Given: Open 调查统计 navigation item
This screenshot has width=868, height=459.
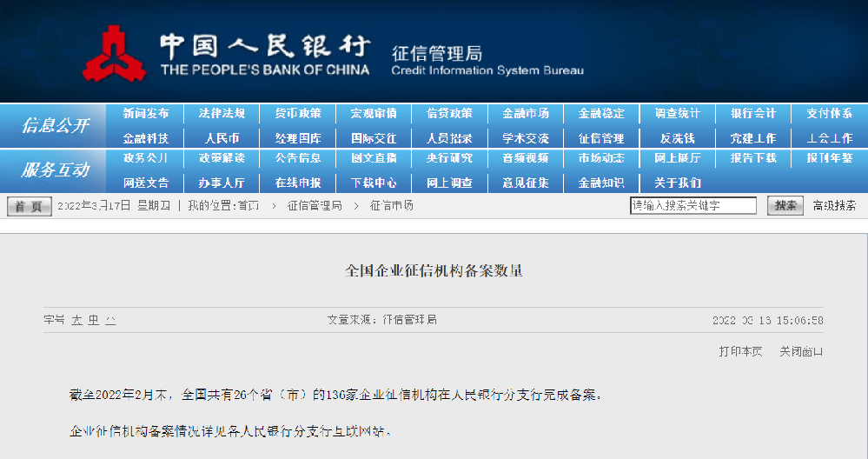Looking at the screenshot, I should (x=678, y=114).
